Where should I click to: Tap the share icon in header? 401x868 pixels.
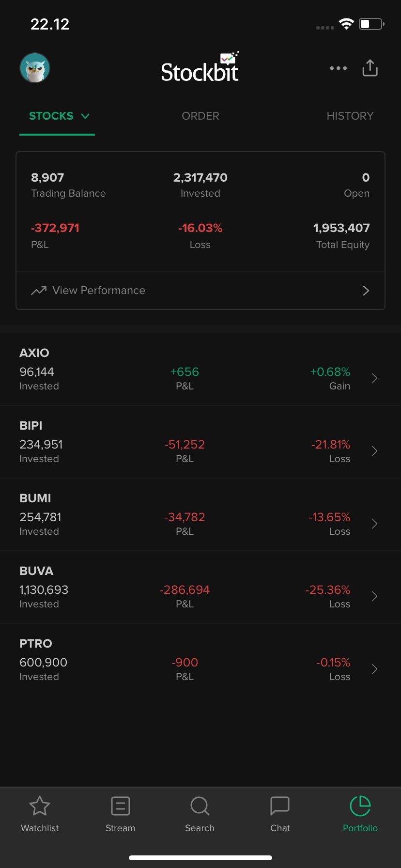(x=370, y=68)
